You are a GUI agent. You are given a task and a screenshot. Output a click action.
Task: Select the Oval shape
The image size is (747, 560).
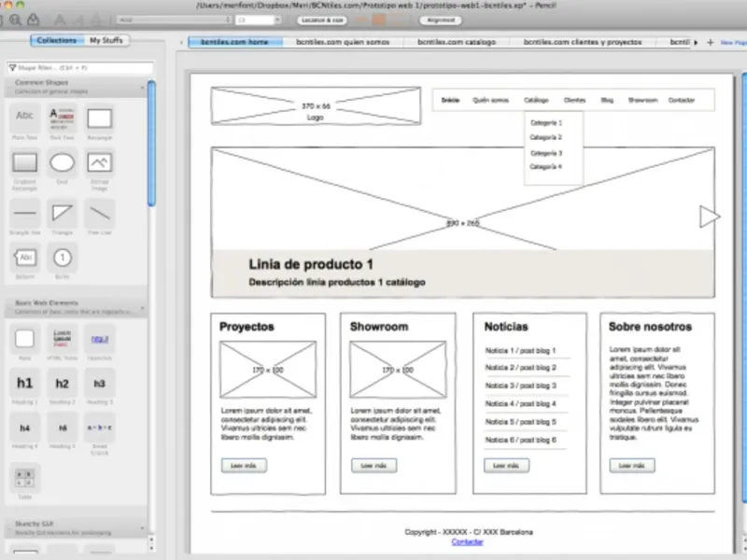62,167
